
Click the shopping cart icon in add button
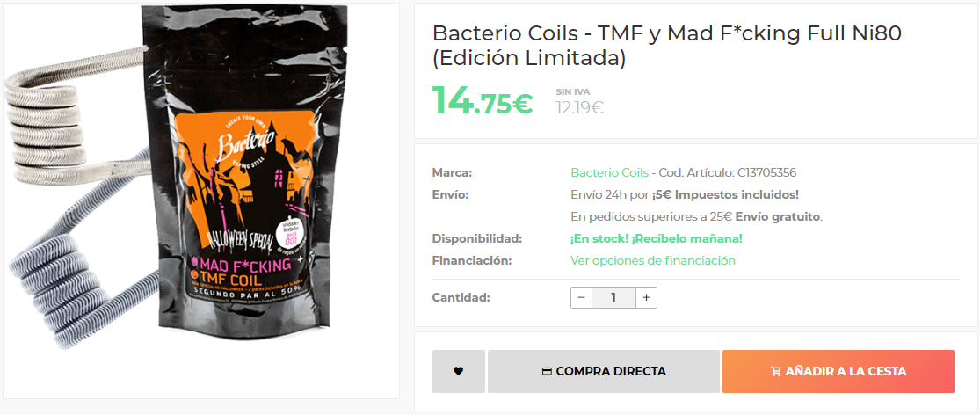(775, 371)
